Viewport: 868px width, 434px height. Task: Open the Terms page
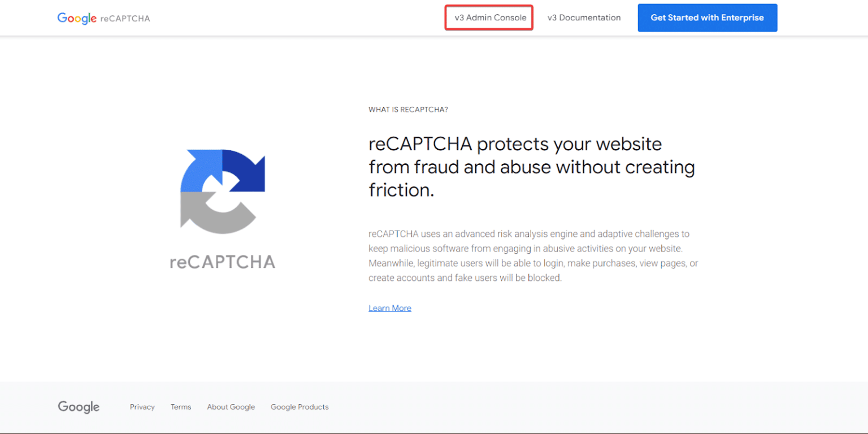pos(181,407)
